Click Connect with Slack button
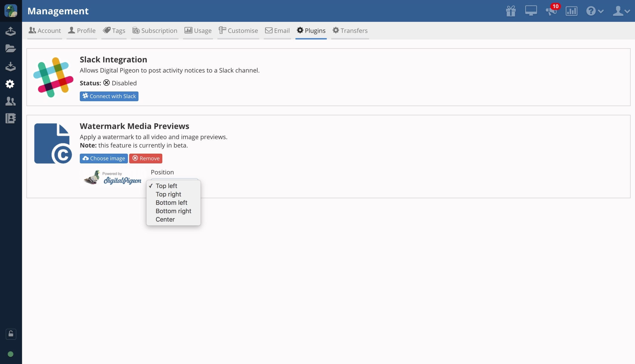 coord(109,96)
